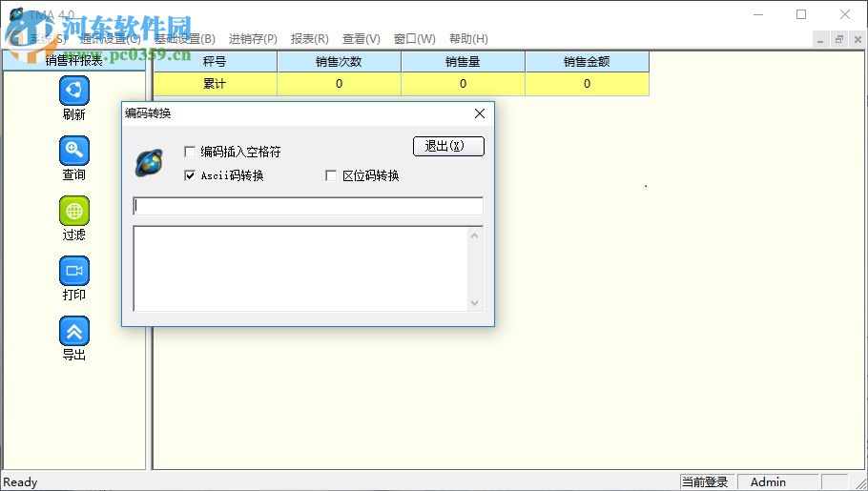Focus the single-line input field in dialog
Screen dimensions: 868x491
308,206
